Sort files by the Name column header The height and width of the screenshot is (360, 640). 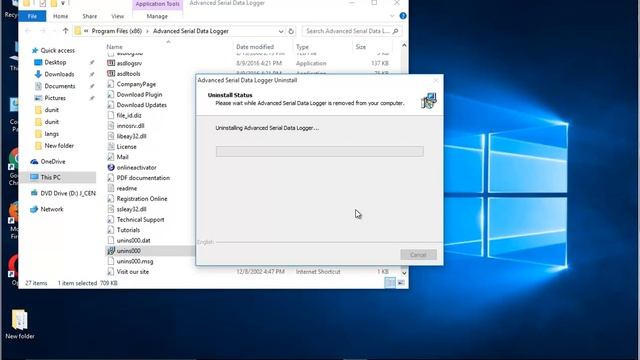coord(115,47)
